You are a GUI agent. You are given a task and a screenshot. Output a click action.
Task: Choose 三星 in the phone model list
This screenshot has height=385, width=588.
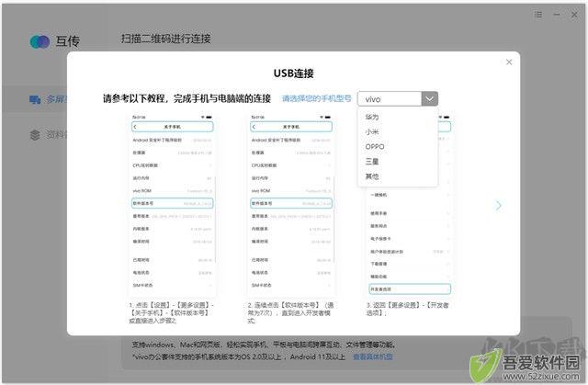click(x=372, y=161)
